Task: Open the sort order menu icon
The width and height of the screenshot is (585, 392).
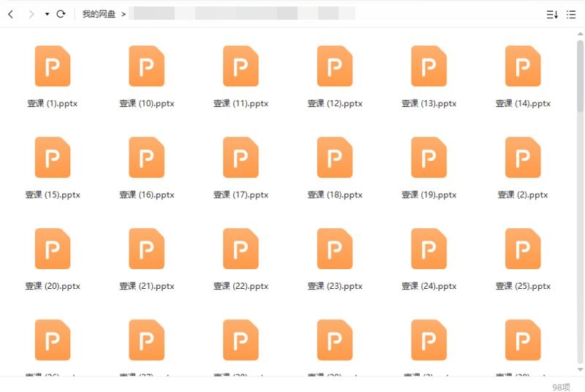Action: pos(552,15)
